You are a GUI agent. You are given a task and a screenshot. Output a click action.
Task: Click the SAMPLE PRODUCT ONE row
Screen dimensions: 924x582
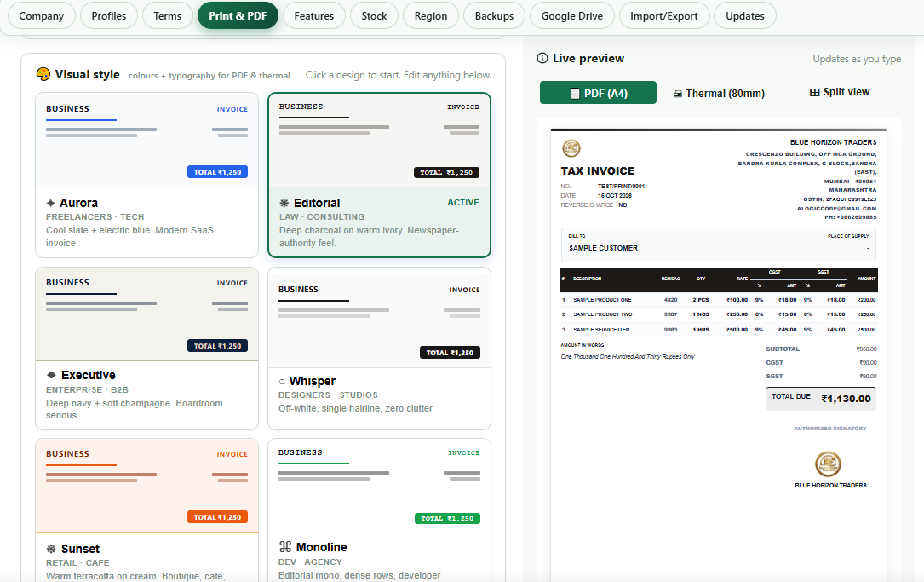[719, 300]
